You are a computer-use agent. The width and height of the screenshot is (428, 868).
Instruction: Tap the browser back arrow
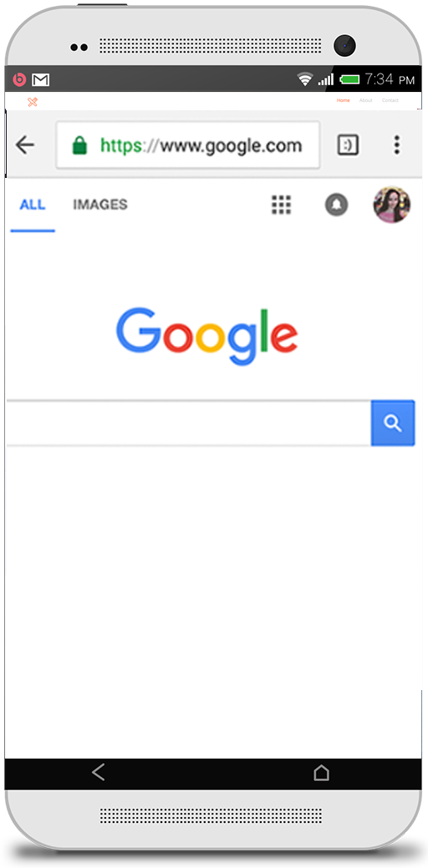(x=24, y=145)
